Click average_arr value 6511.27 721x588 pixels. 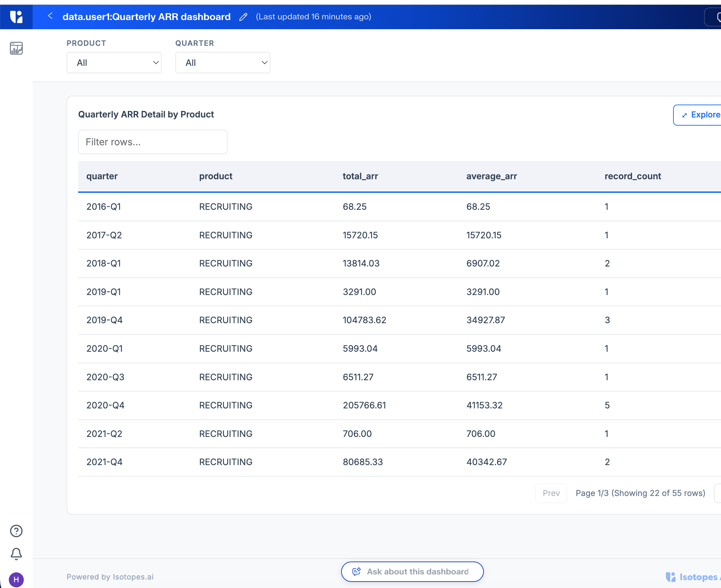481,377
